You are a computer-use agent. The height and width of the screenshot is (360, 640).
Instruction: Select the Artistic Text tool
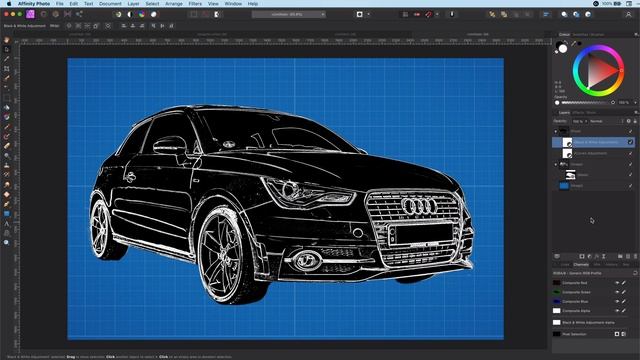7,223
